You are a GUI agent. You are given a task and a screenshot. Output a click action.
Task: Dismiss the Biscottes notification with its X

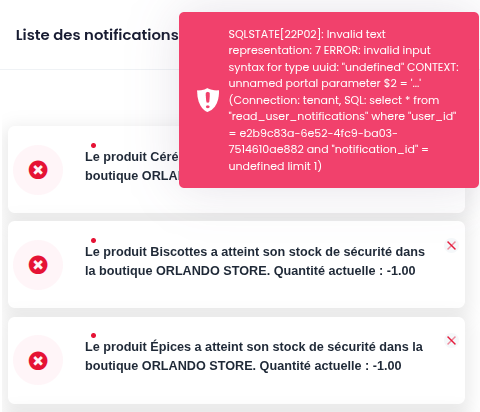pos(451,246)
